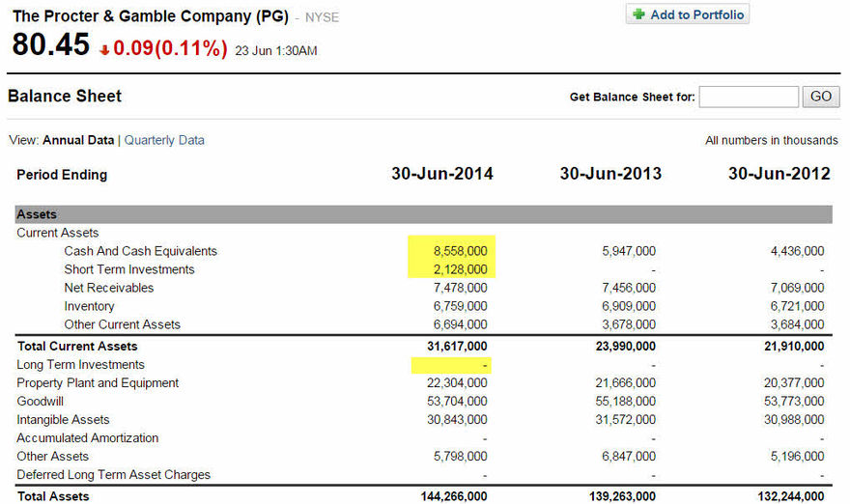Image resolution: width=850 pixels, height=504 pixels.
Task: Click the Balance Sheet heading
Action: coord(65,97)
